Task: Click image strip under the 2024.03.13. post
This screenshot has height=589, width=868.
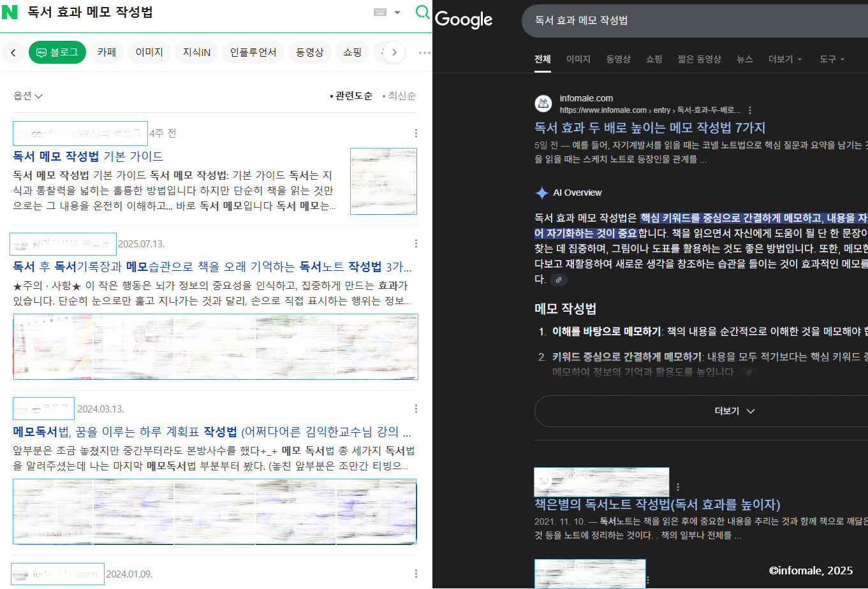Action: coord(215,512)
